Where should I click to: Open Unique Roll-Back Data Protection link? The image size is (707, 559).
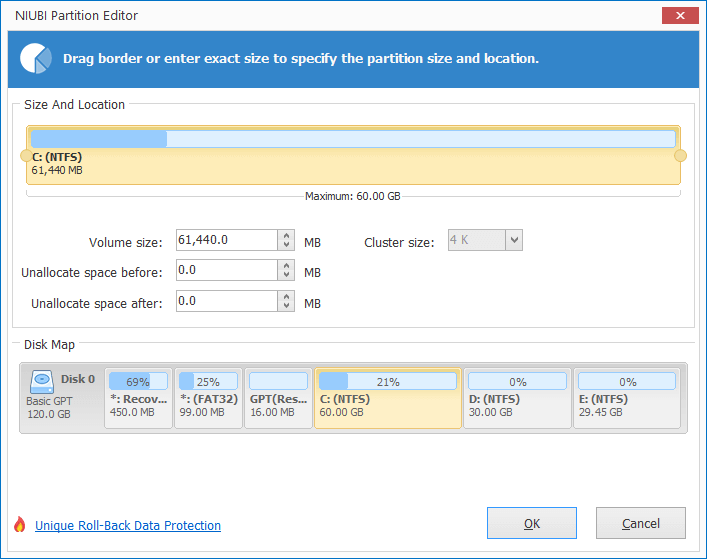tap(128, 526)
